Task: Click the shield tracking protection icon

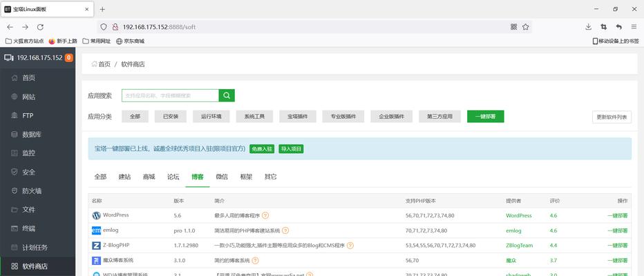Action: coord(104,27)
